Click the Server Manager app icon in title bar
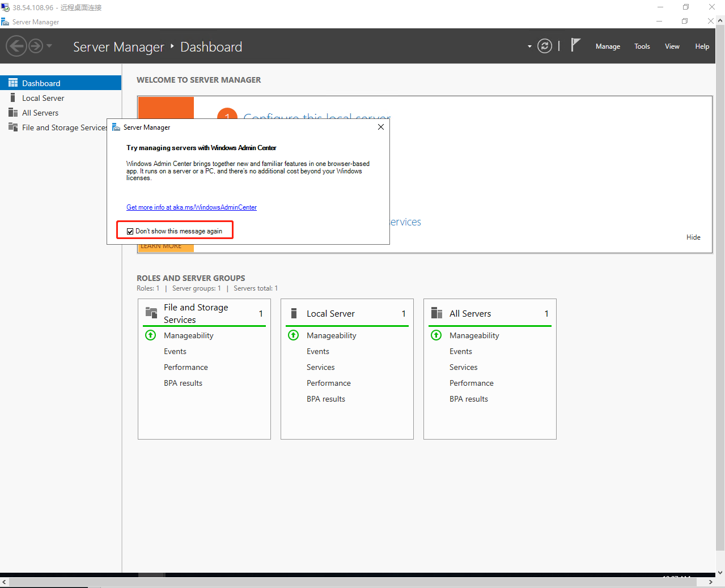 click(5, 22)
